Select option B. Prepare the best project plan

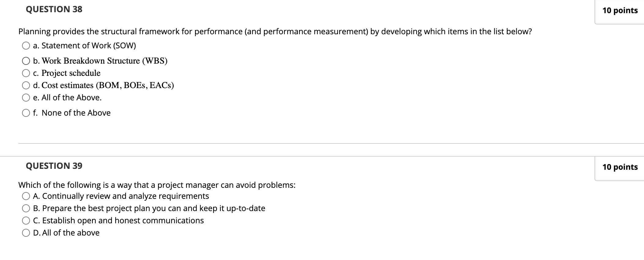26,208
